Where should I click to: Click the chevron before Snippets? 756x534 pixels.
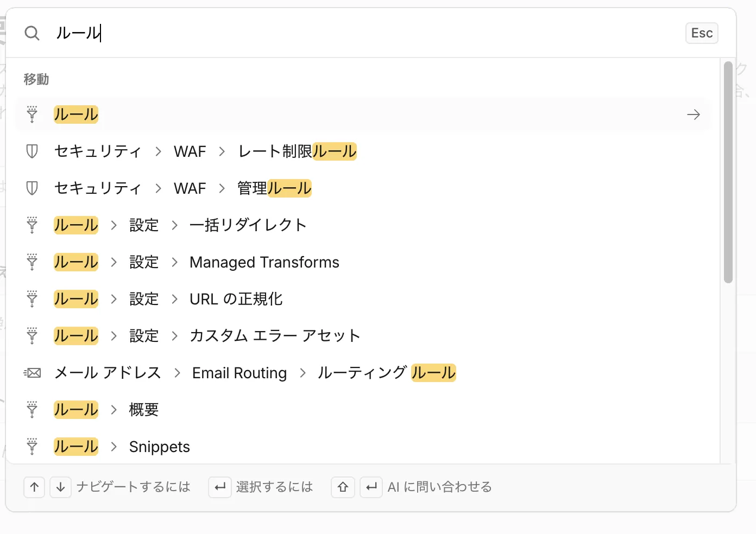pyautogui.click(x=114, y=447)
